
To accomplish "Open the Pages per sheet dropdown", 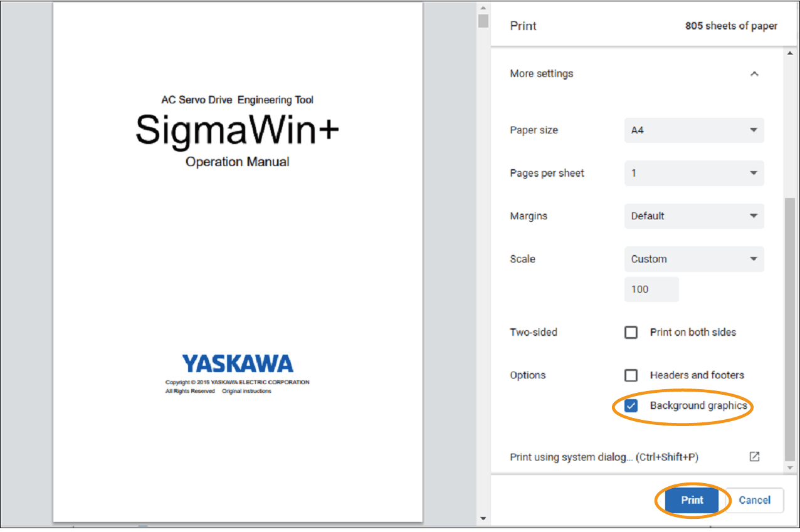I will (694, 173).
